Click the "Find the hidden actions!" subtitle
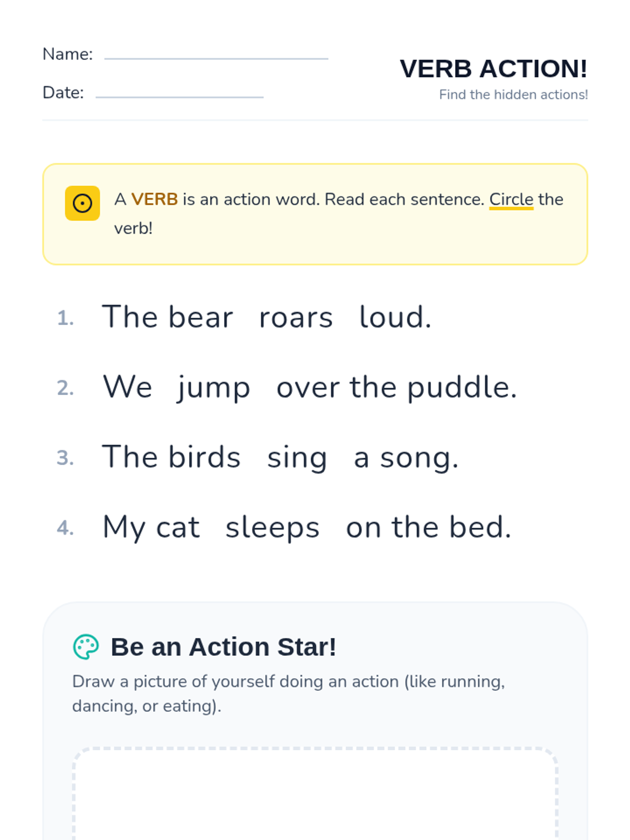This screenshot has width=630, height=840. pyautogui.click(x=513, y=94)
